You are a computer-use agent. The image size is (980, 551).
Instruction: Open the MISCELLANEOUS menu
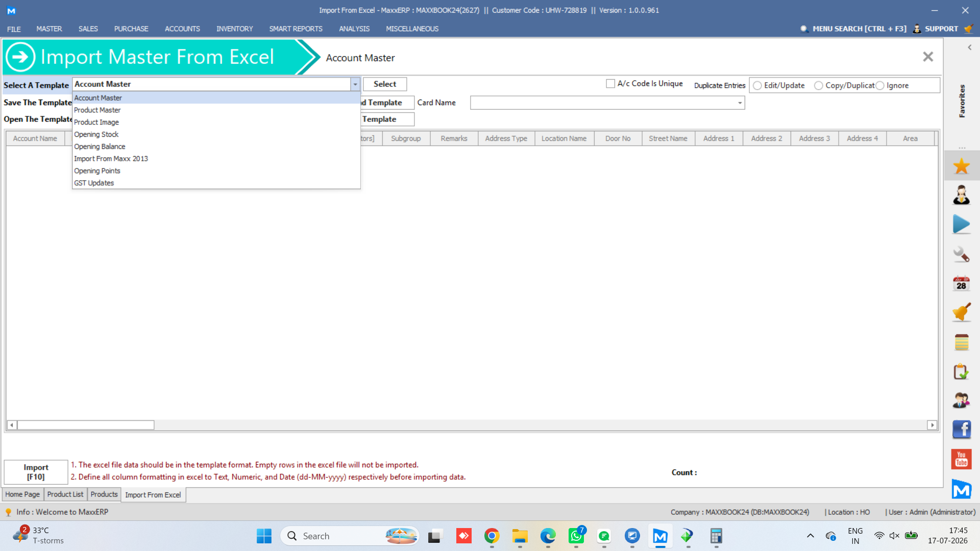[412, 29]
